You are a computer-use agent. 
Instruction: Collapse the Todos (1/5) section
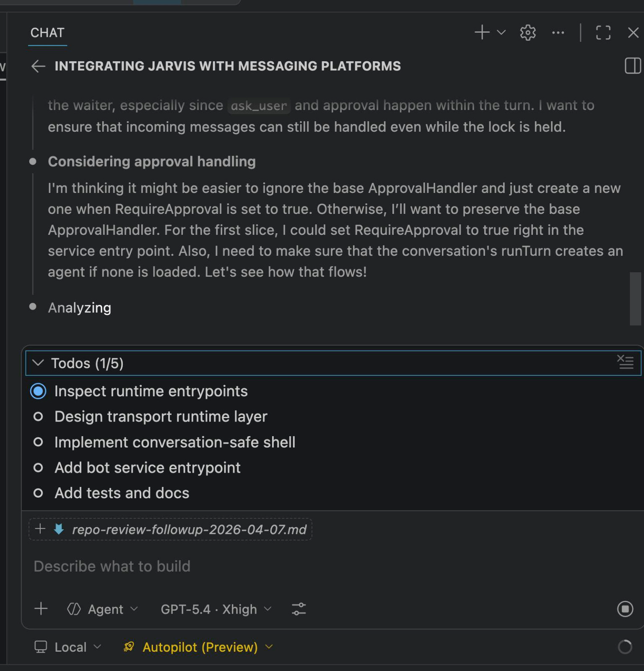[38, 363]
